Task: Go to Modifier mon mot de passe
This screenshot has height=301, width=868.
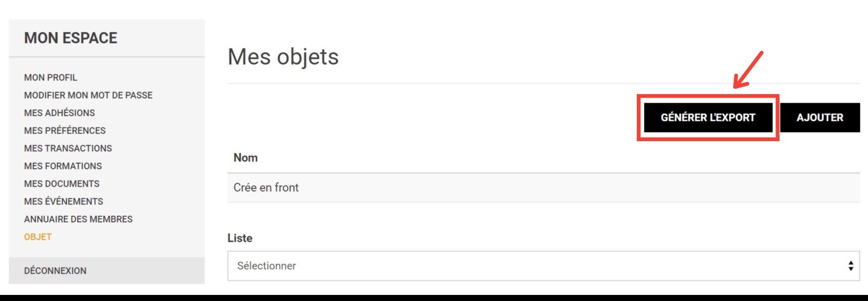Action: click(x=88, y=95)
